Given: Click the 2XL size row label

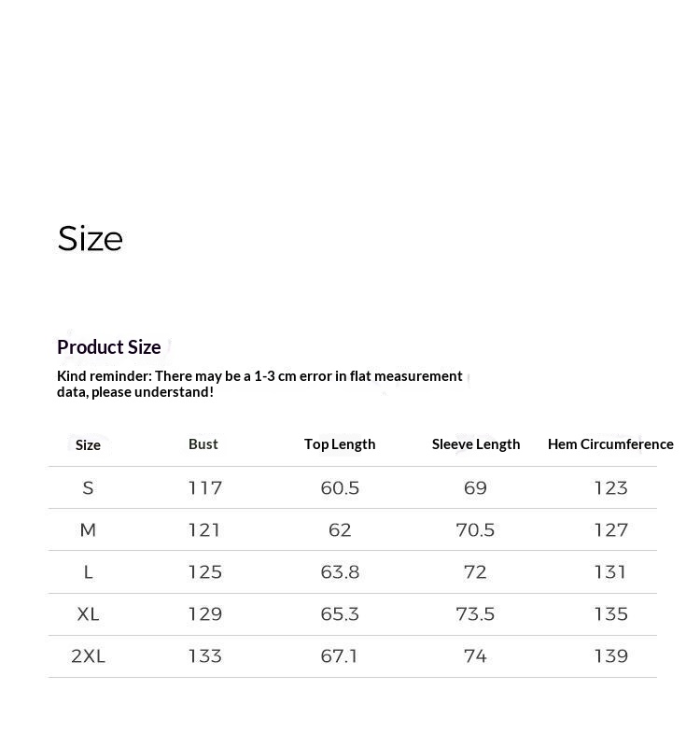Looking at the screenshot, I should pyautogui.click(x=88, y=656).
